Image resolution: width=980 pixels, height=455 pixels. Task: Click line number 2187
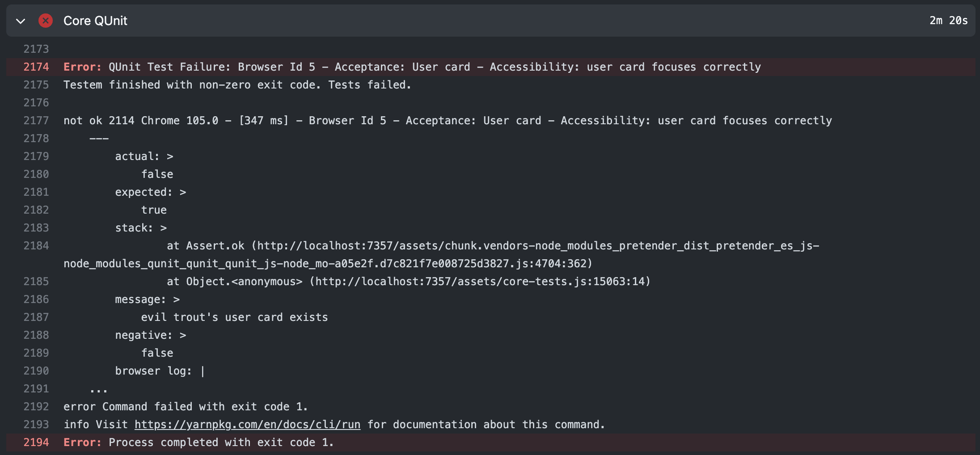coord(36,317)
